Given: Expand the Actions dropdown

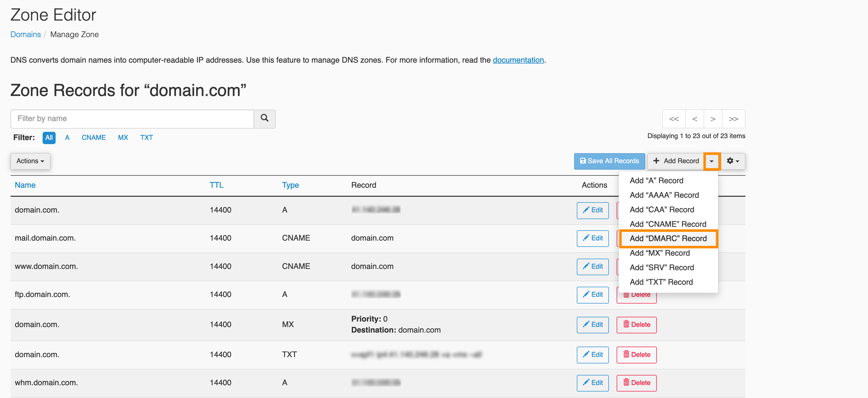Looking at the screenshot, I should pos(30,161).
